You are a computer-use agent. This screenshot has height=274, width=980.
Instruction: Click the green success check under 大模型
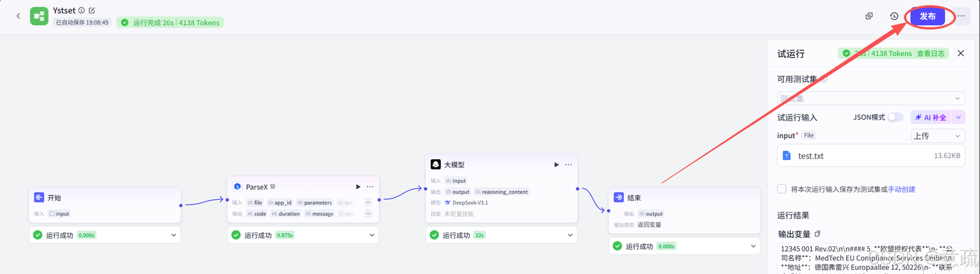pos(434,235)
